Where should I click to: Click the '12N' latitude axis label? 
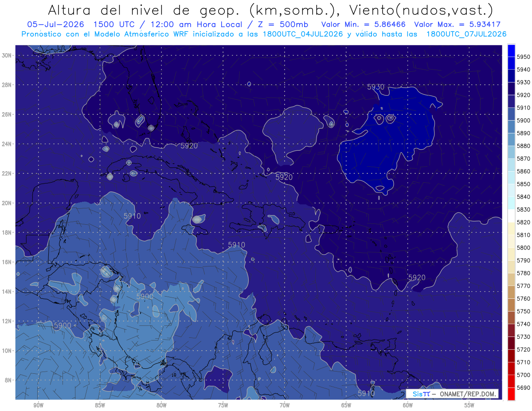pyautogui.click(x=7, y=321)
